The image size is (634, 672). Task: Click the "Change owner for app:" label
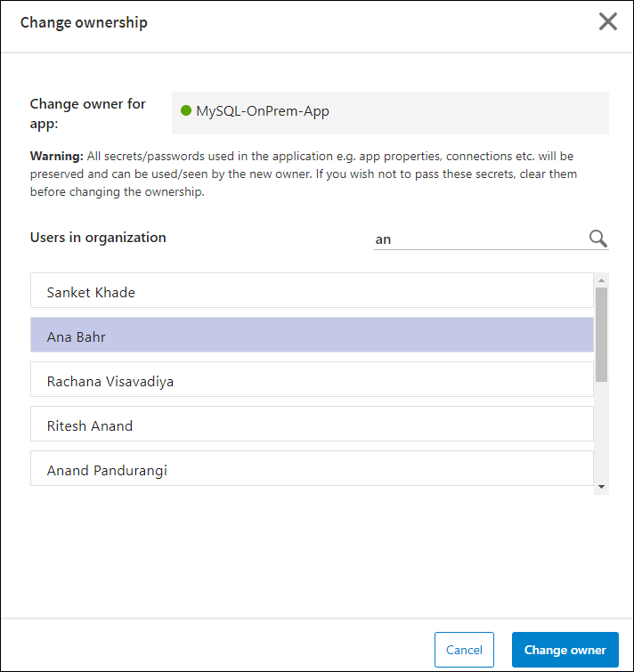click(x=87, y=112)
